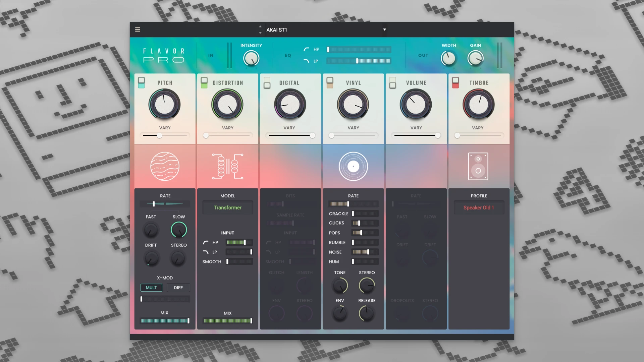Click the Intensity knob

point(251,58)
